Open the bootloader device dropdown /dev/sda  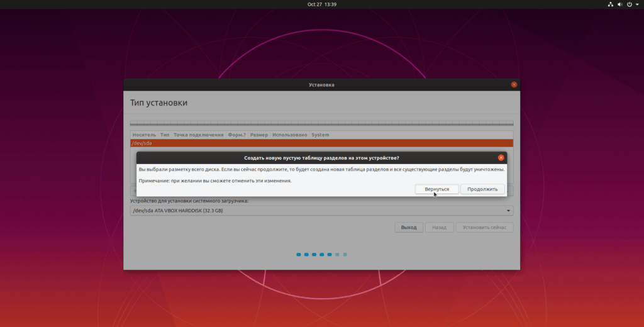321,210
